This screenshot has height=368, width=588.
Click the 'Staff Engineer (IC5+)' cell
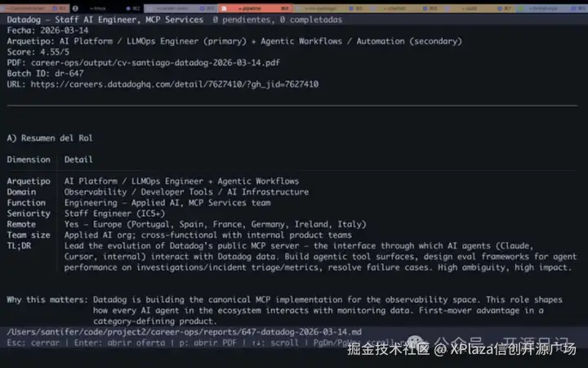tap(114, 213)
